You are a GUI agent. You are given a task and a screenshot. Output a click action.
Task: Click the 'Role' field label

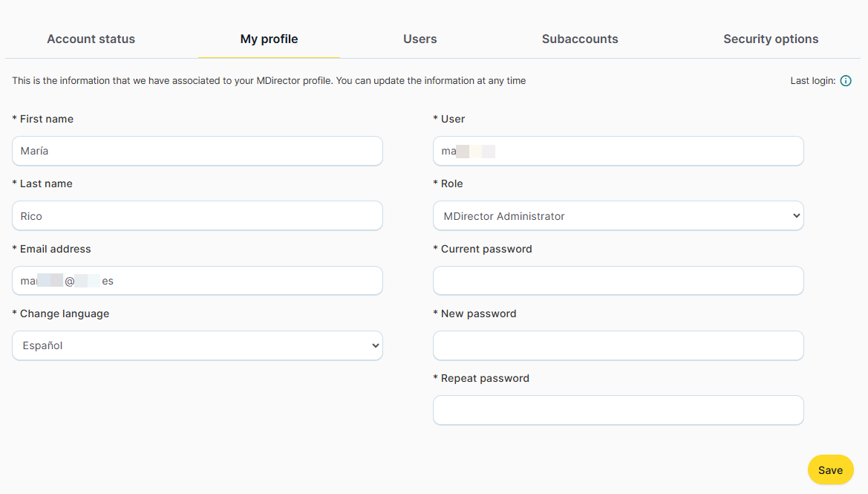tap(451, 183)
